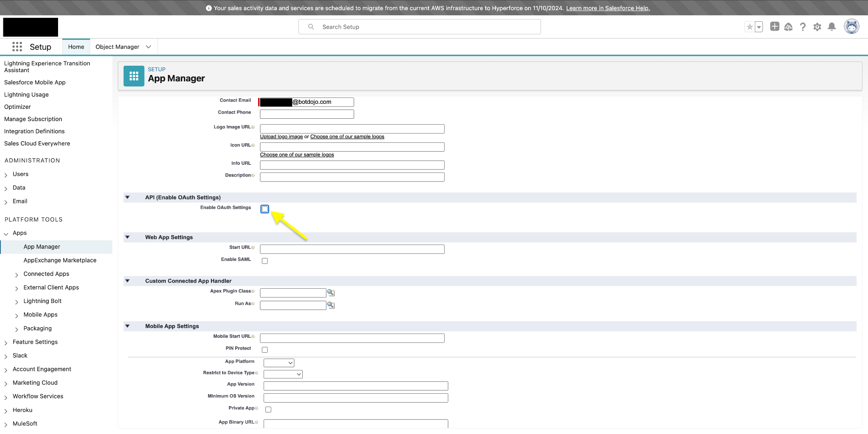The width and height of the screenshot is (868, 434).
Task: Show help for Start URL field
Action: tap(253, 248)
